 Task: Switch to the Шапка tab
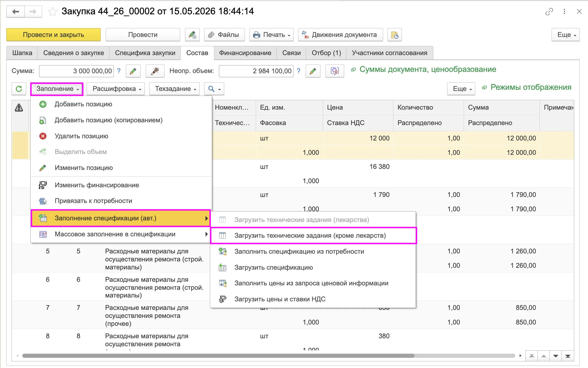[x=22, y=53]
